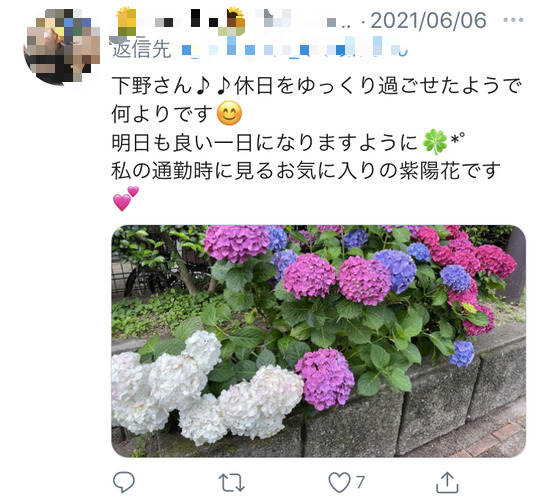
Task: Like the tweet with the heart icon
Action: pyautogui.click(x=339, y=482)
